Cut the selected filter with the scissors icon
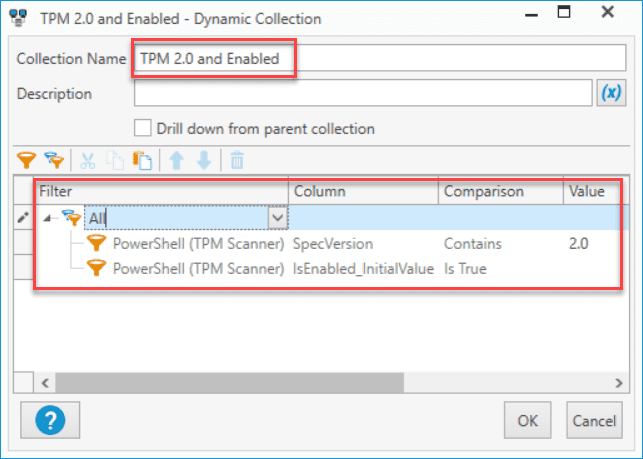Viewport: 643px width, 459px height. coord(87,160)
